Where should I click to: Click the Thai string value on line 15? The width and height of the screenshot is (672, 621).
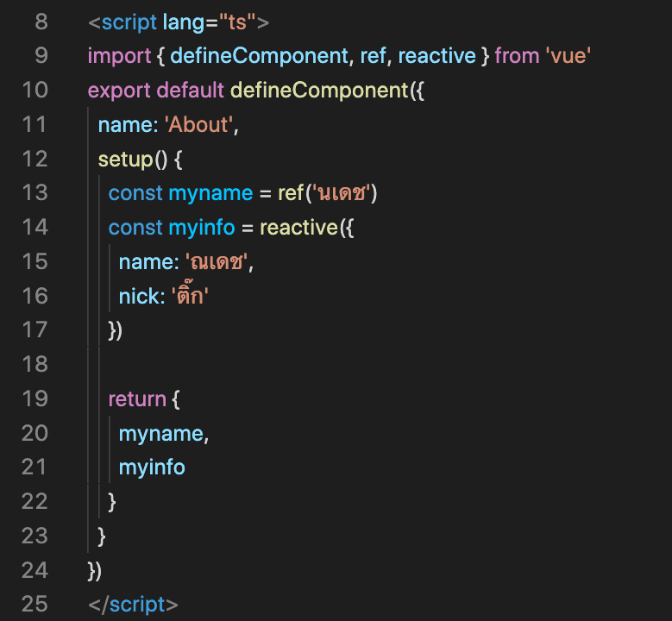click(217, 261)
